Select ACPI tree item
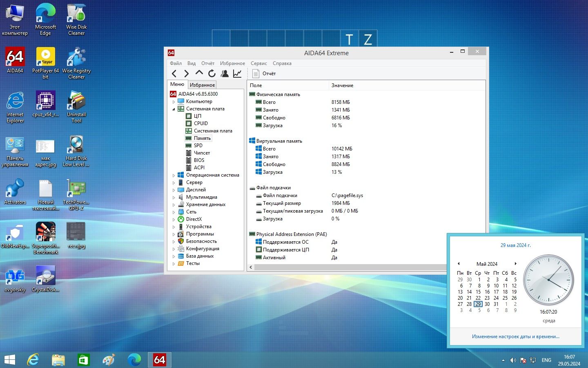The height and width of the screenshot is (368, 588). (x=199, y=168)
